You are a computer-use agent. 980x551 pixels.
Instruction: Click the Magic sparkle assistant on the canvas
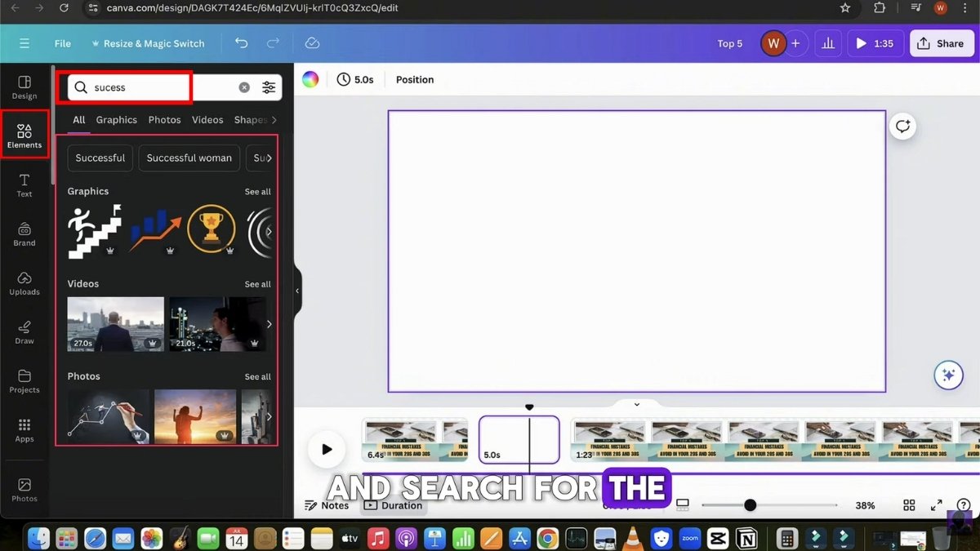(x=948, y=375)
